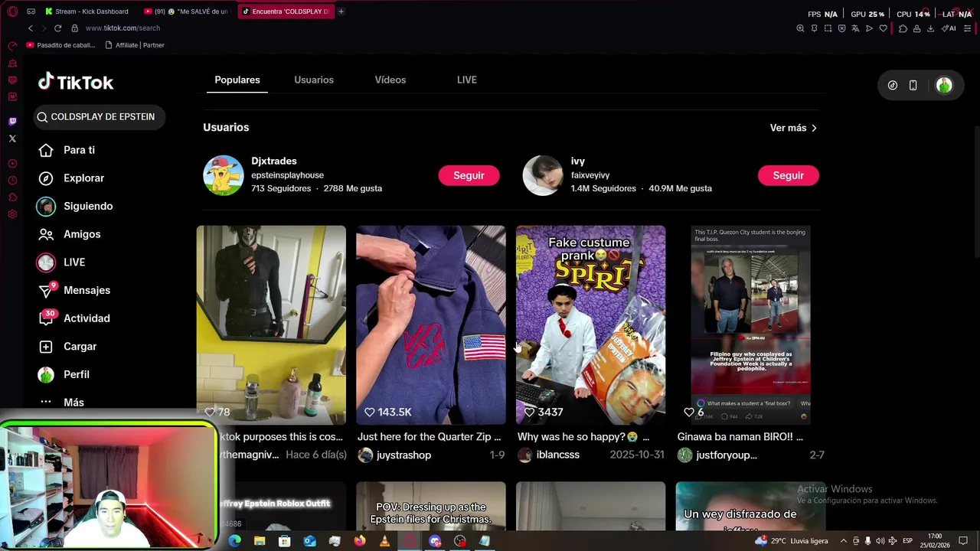
Task: Open Djxtrades Pikachu avatar
Action: [x=223, y=175]
